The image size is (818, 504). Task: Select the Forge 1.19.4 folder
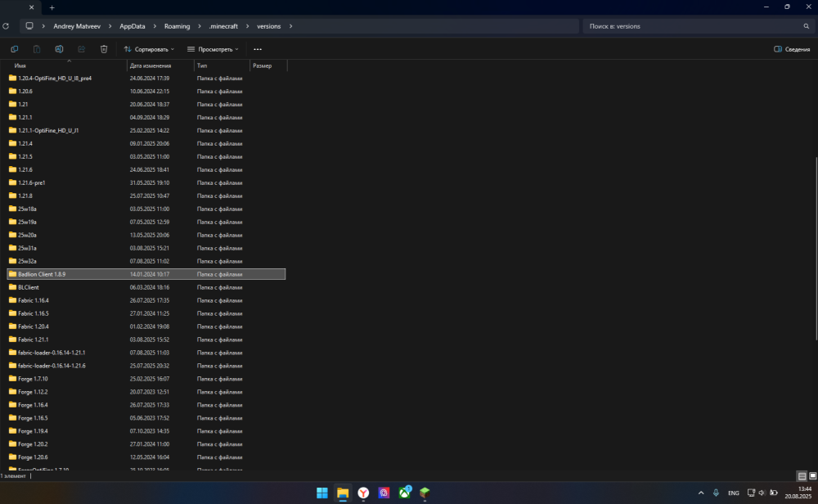coord(146,431)
